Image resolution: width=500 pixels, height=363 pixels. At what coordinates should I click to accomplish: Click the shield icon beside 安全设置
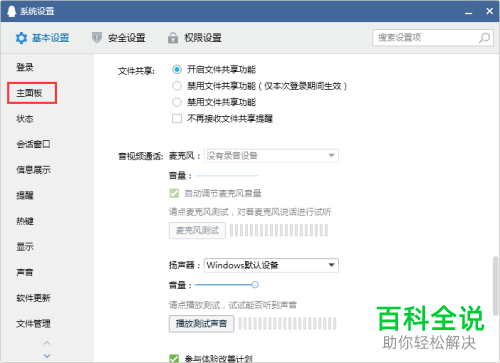click(x=97, y=38)
